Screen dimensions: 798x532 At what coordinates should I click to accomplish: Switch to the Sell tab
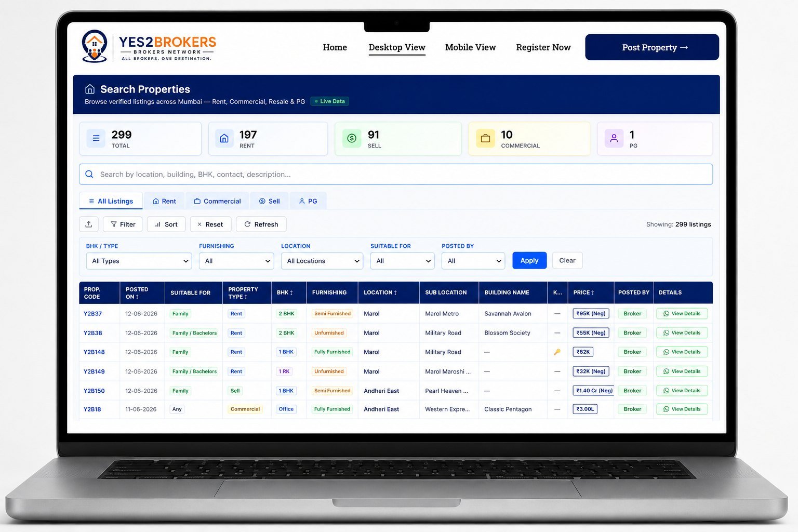coord(269,201)
